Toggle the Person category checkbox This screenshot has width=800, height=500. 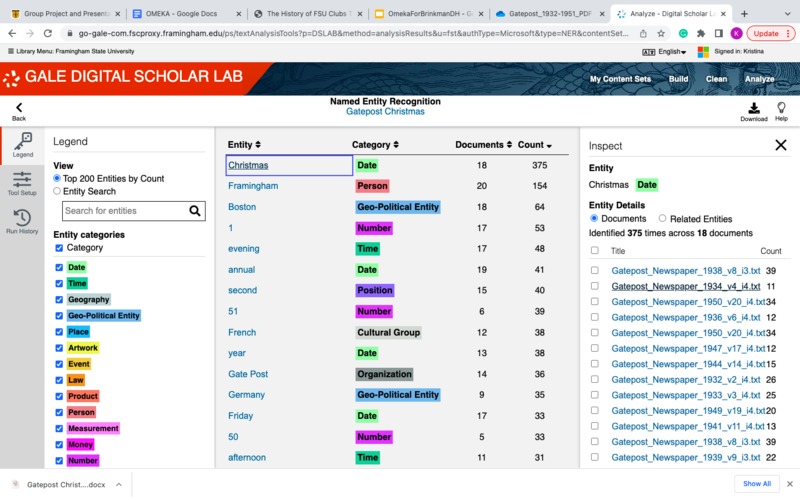59,412
